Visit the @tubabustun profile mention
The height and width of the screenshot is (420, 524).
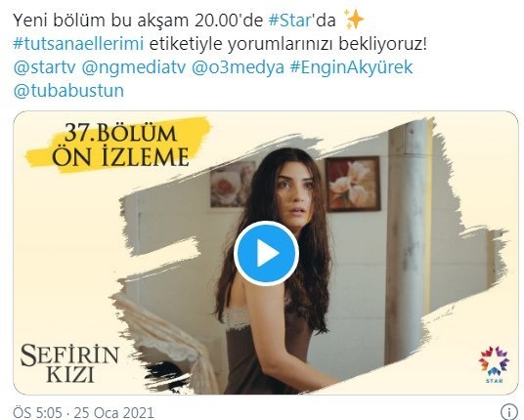[x=68, y=91]
